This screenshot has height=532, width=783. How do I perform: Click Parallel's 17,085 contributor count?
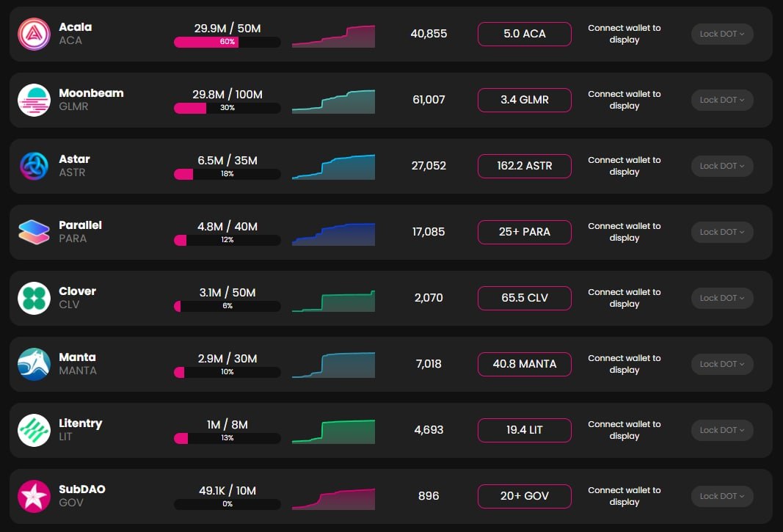tap(429, 232)
